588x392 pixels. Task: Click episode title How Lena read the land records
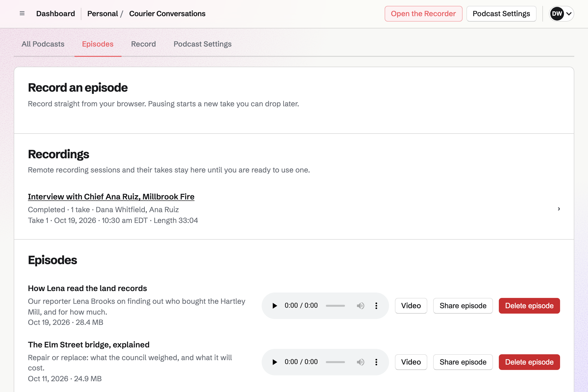tap(87, 288)
